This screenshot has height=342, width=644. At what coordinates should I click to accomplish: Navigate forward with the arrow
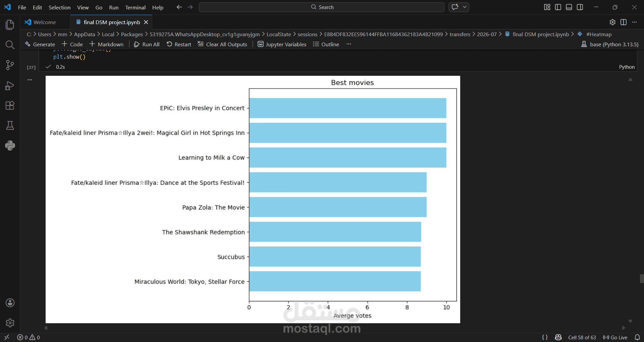[190, 7]
